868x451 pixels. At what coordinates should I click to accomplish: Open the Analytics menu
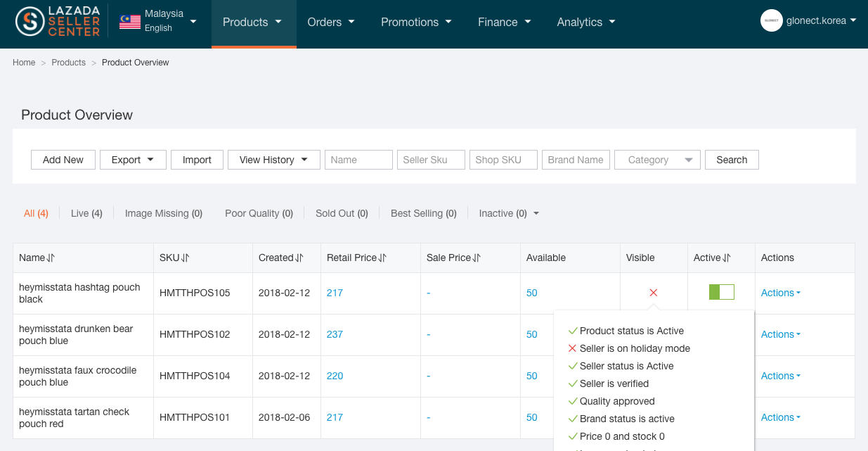(x=585, y=23)
